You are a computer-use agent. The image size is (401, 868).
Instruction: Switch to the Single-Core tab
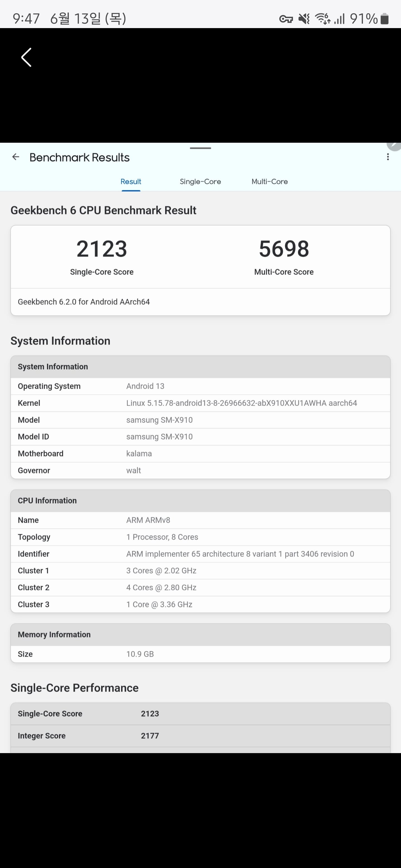tap(200, 182)
